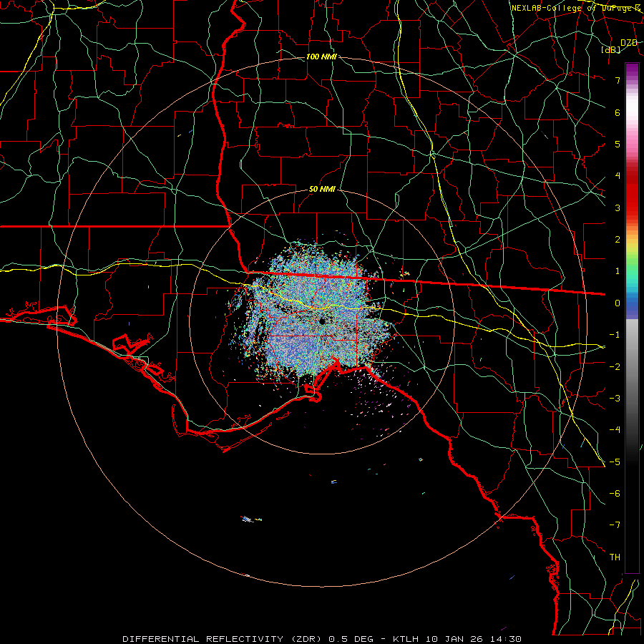This screenshot has width=644, height=644.
Task: Click the -6 dB value on color scale
Action: (x=615, y=494)
